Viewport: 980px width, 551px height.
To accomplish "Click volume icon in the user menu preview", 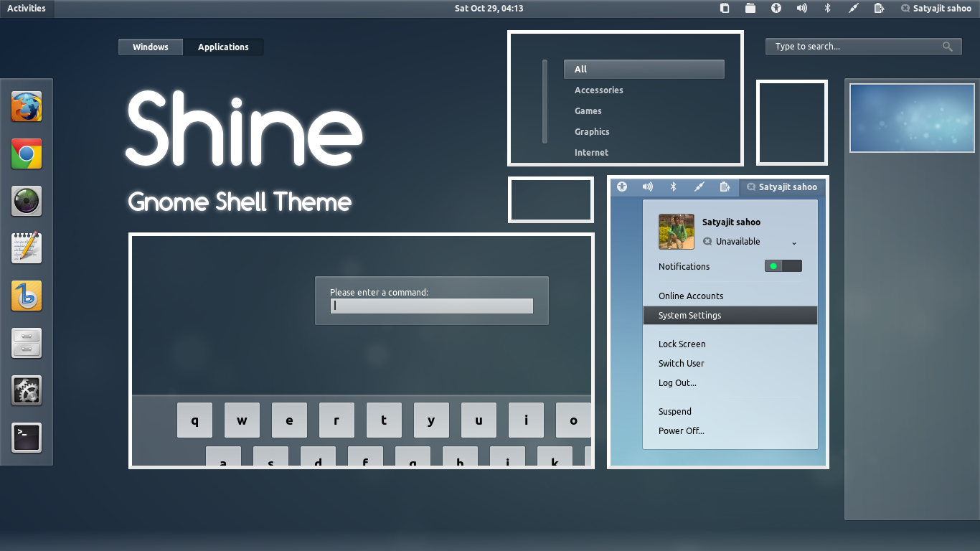I will coord(648,187).
